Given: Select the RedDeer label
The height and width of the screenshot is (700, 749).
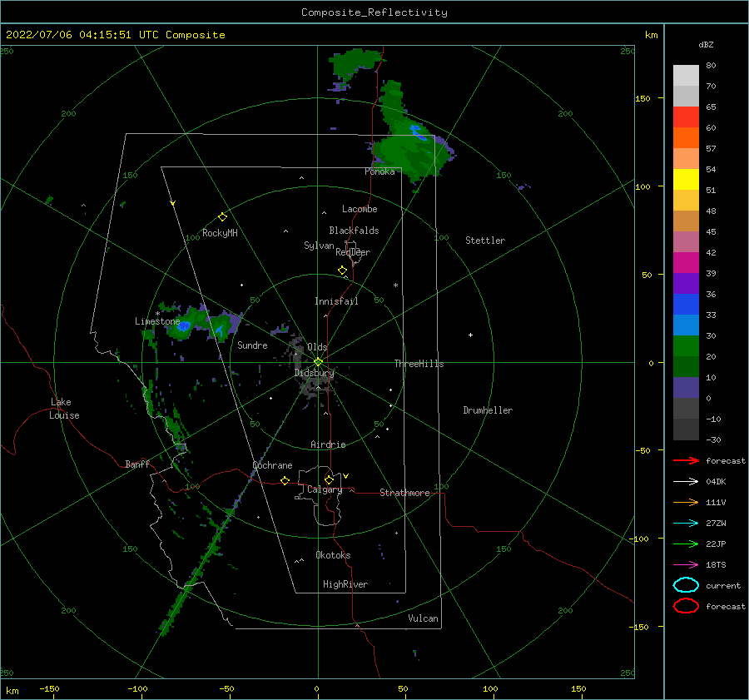Looking at the screenshot, I should (x=353, y=252).
